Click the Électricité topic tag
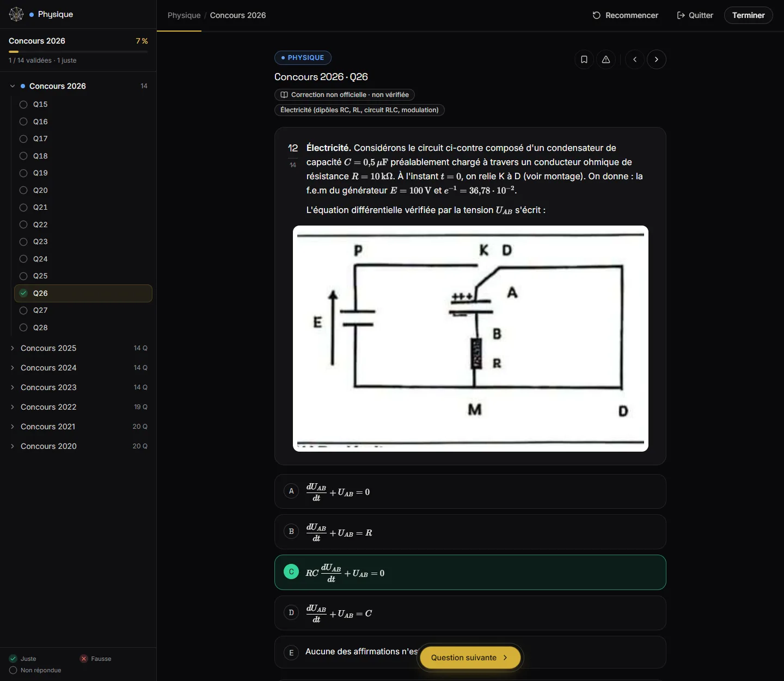Viewport: 784px width, 681px height. (x=359, y=110)
